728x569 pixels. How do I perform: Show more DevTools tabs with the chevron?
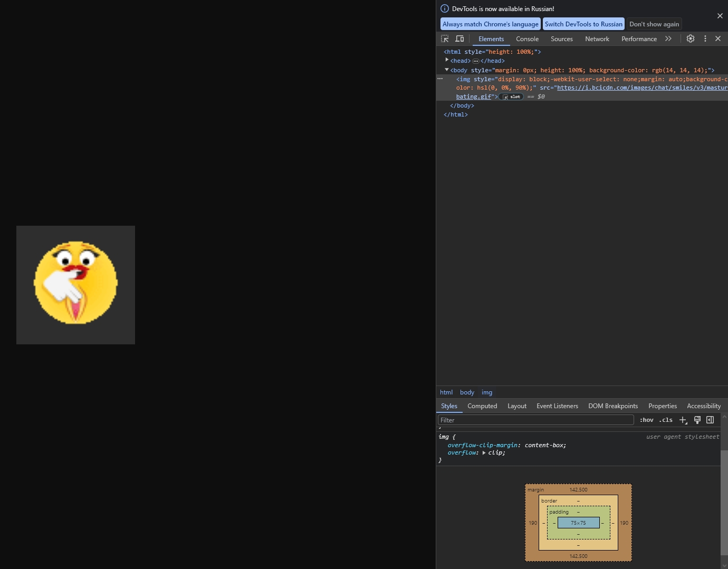[668, 38]
